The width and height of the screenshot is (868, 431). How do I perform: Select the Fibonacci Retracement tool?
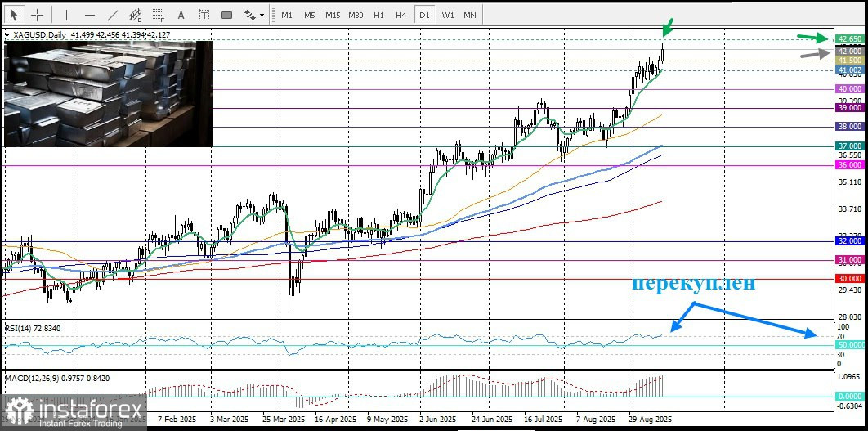tap(159, 15)
